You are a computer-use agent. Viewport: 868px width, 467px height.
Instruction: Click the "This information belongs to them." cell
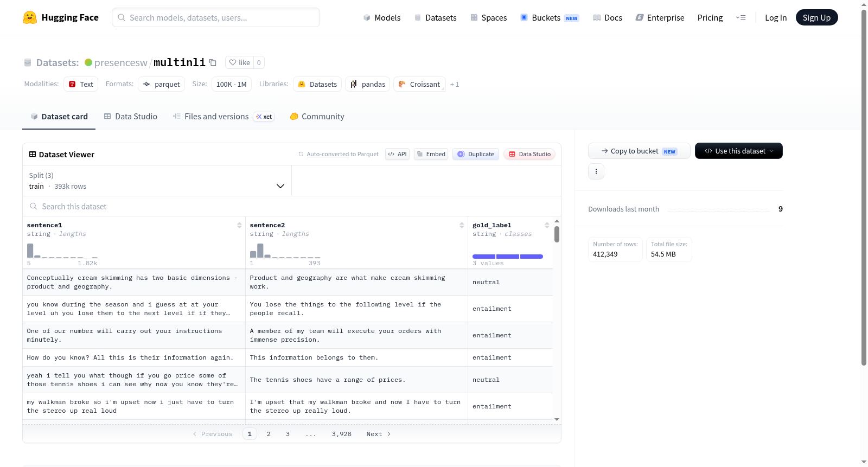tap(356, 357)
